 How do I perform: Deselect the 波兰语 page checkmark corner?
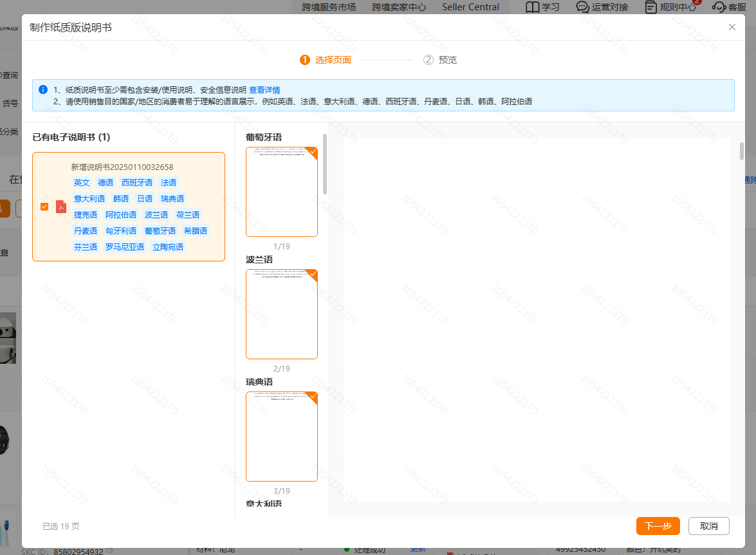(x=313, y=274)
